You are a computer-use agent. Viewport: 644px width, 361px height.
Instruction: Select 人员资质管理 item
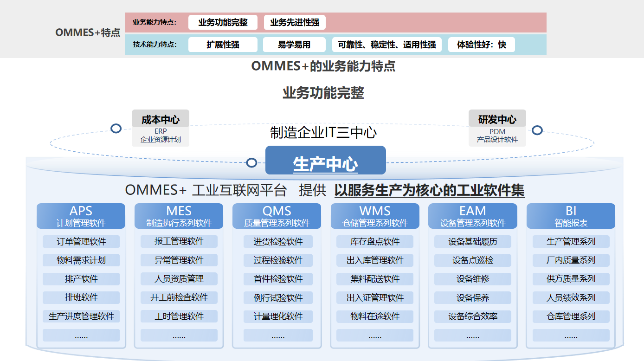click(179, 279)
